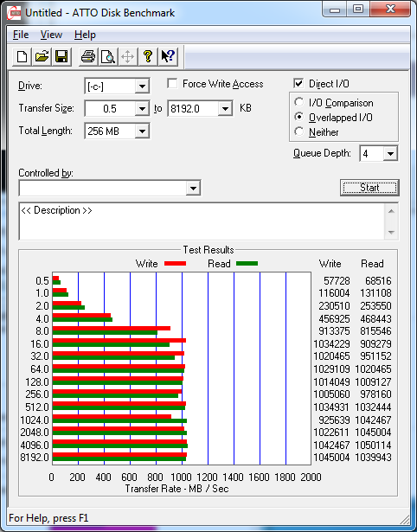Click the New file toolbar icon
The height and width of the screenshot is (532, 417).
[x=22, y=57]
